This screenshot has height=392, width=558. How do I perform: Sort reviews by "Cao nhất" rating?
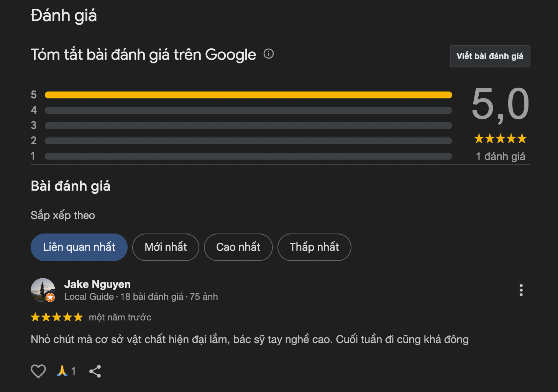click(238, 247)
